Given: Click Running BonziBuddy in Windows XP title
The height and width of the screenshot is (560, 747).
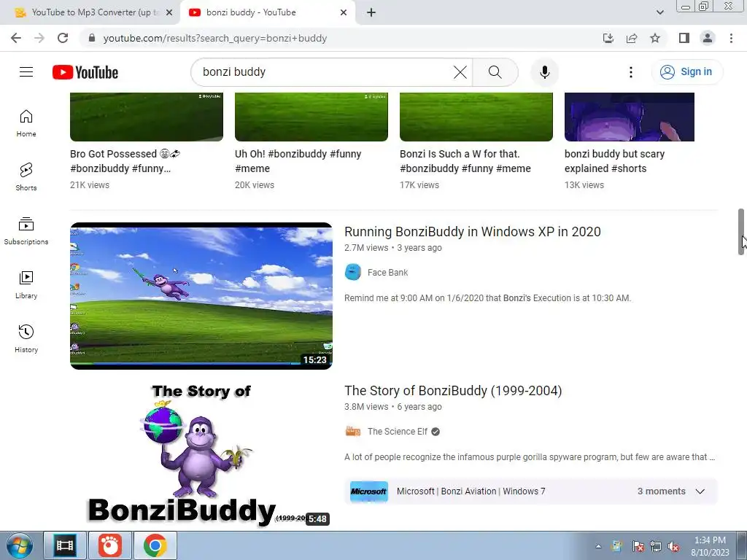Looking at the screenshot, I should (x=472, y=232).
